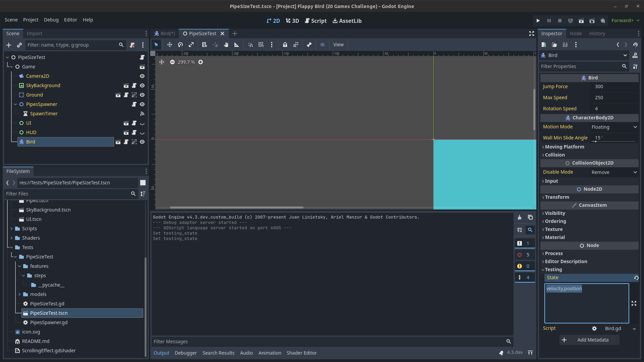
Task: Select the Ruler mode tool
Action: click(x=237, y=45)
